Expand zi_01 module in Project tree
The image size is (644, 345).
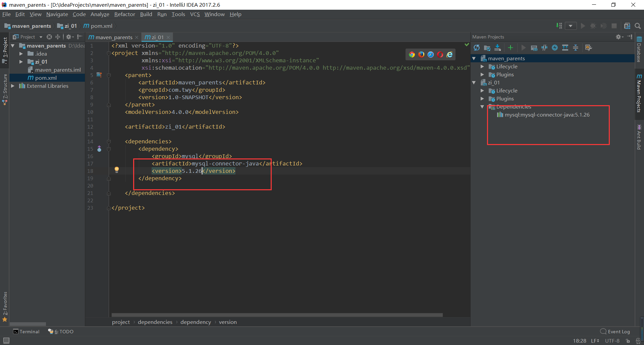[21, 62]
